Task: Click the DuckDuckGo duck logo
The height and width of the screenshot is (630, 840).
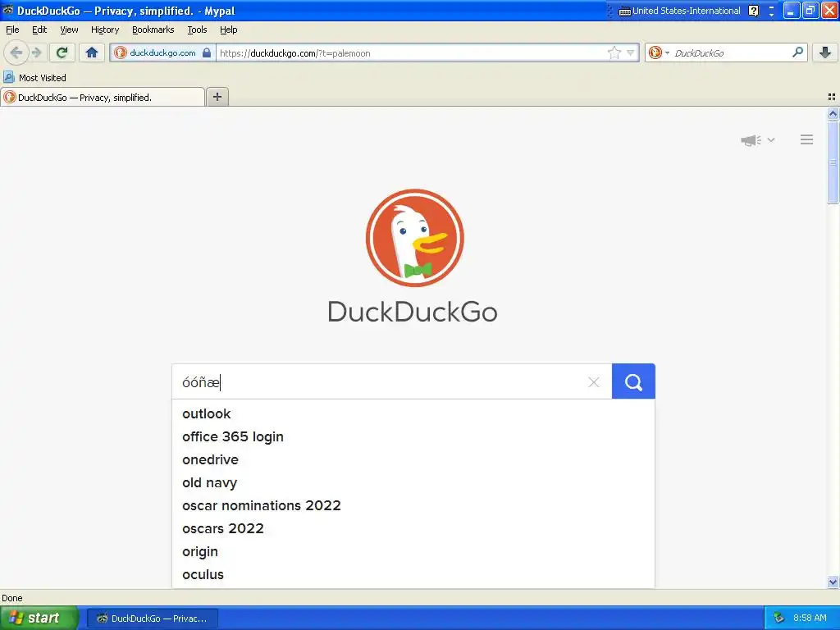Action: click(414, 238)
